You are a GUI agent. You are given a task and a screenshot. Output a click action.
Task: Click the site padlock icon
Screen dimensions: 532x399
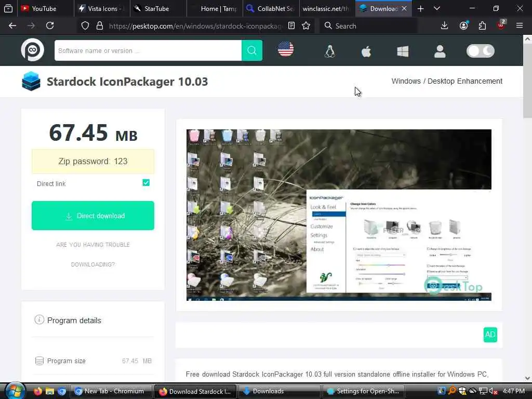click(99, 26)
